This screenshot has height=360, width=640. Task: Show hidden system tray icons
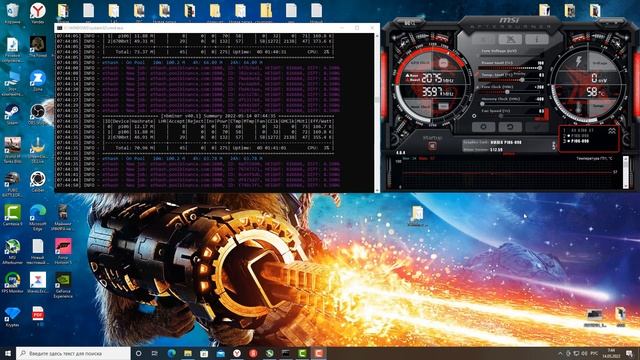coord(560,353)
